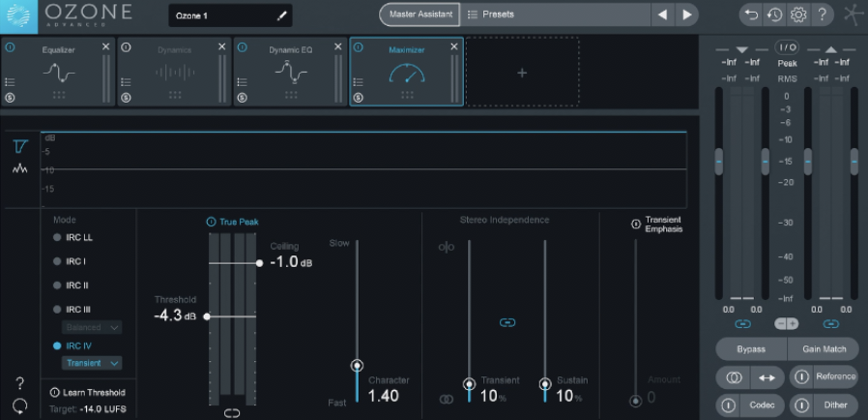The height and width of the screenshot is (420, 868).
Task: Toggle Dynamics module power
Action: (126, 47)
